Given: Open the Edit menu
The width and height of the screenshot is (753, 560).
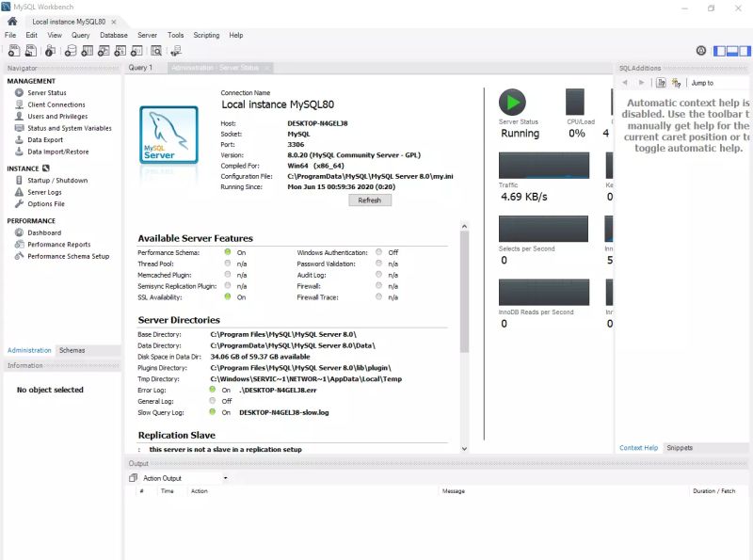Looking at the screenshot, I should tap(32, 35).
